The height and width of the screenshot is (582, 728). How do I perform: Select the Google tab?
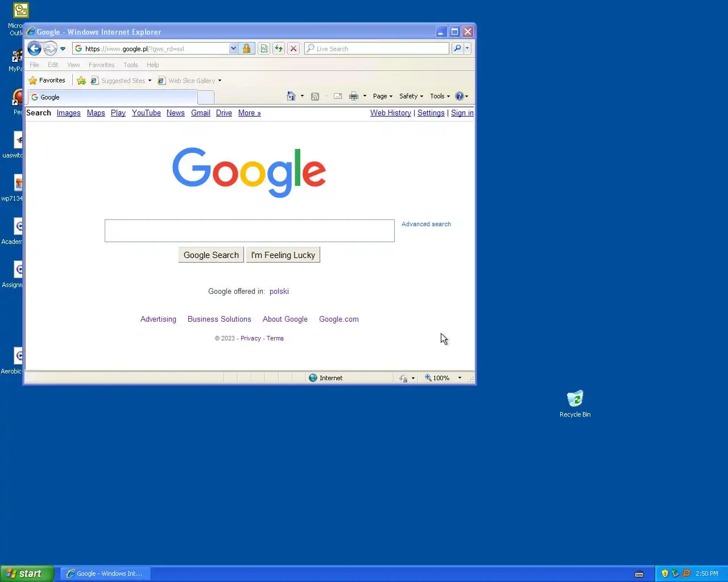click(111, 97)
